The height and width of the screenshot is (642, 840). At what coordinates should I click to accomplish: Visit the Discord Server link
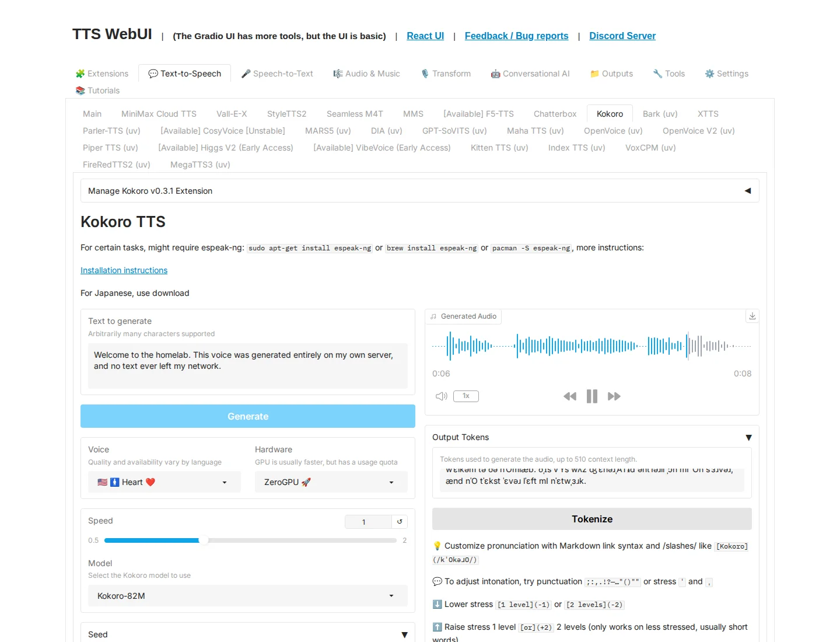click(x=622, y=36)
